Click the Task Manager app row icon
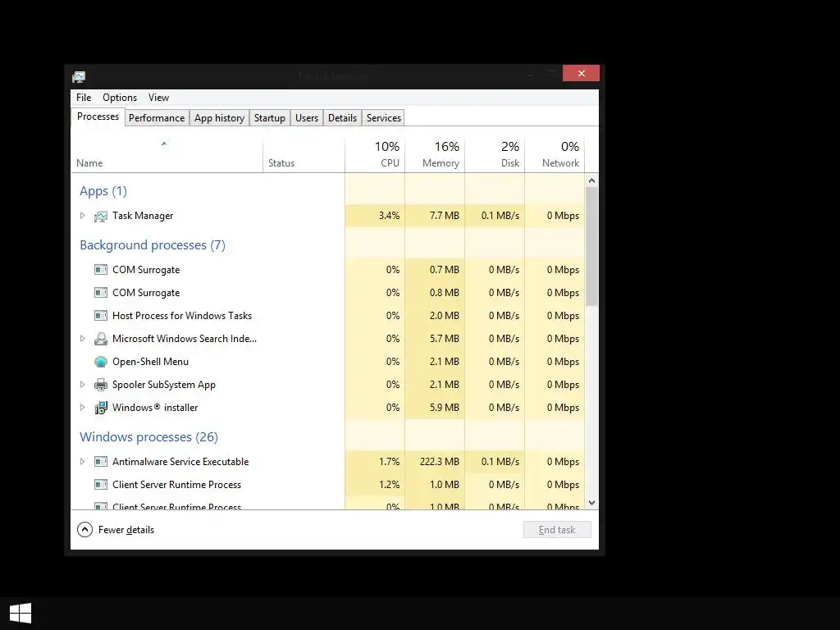The height and width of the screenshot is (630, 840). point(101,216)
